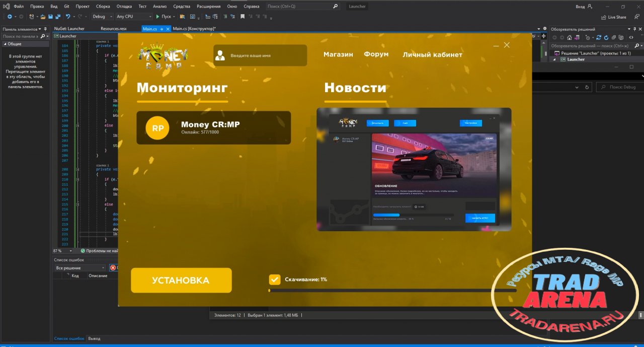Click the Форум link in launcher

(376, 54)
